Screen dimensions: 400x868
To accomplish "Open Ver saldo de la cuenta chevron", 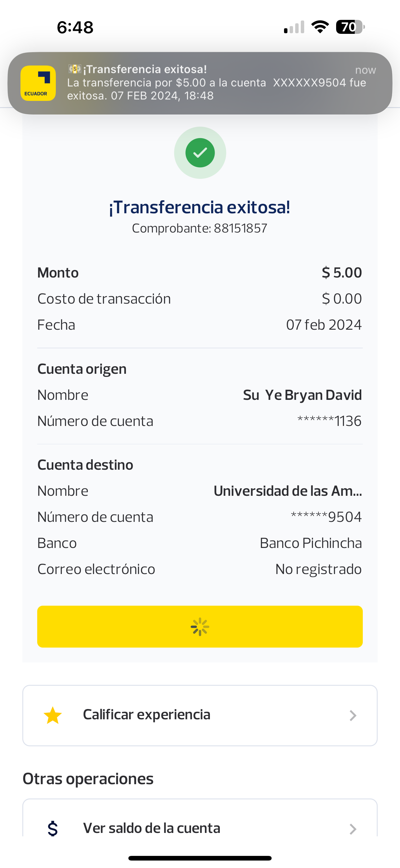I will pos(353,829).
